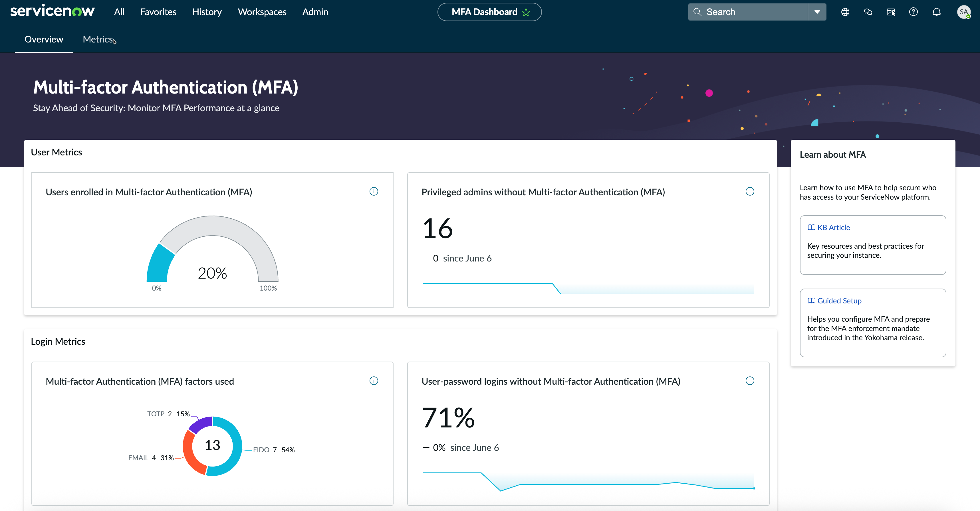Open the KB Article link

pos(833,227)
